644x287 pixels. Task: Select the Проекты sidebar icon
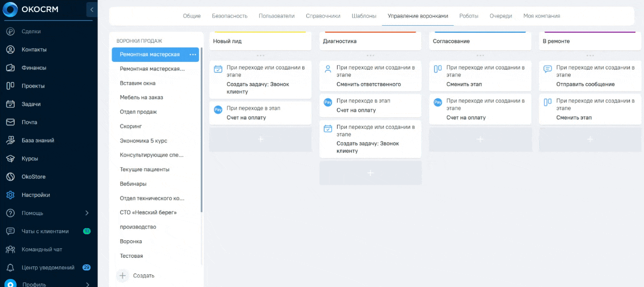point(10,86)
